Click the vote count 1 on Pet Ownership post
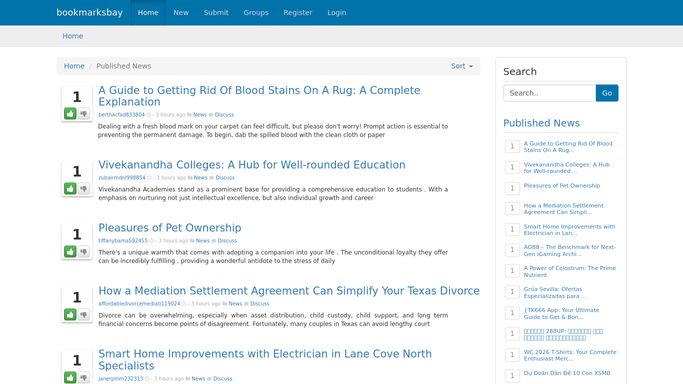This screenshot has width=683, height=384. pyautogui.click(x=77, y=235)
